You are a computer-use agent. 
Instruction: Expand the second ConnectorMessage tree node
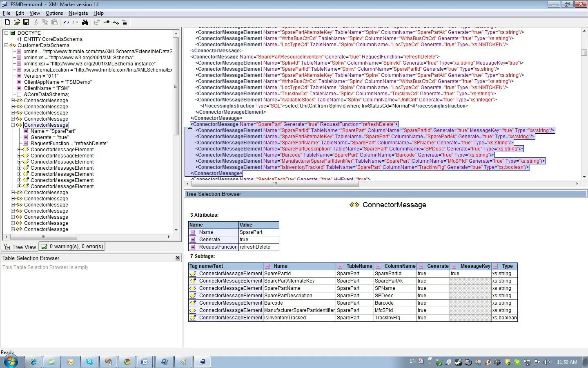click(13, 106)
